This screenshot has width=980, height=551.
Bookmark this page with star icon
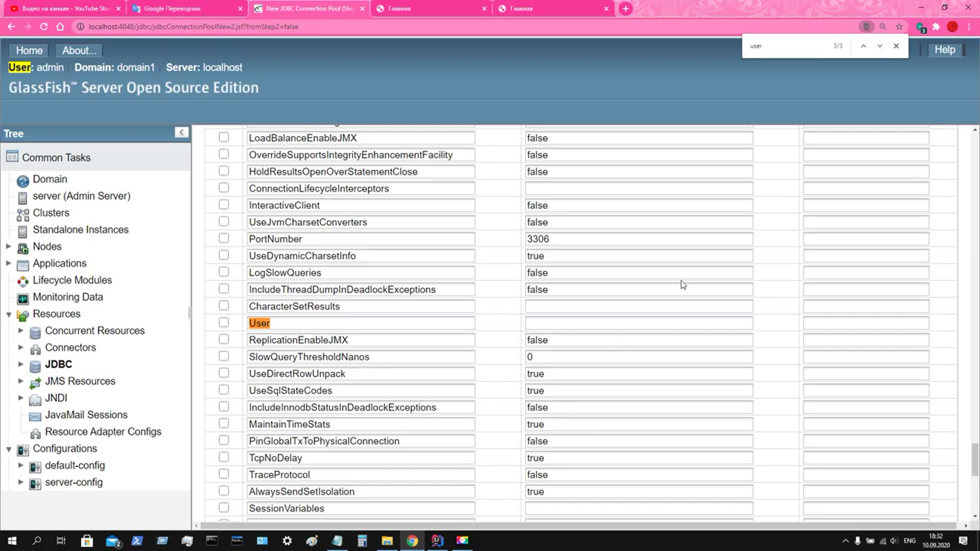pos(899,27)
